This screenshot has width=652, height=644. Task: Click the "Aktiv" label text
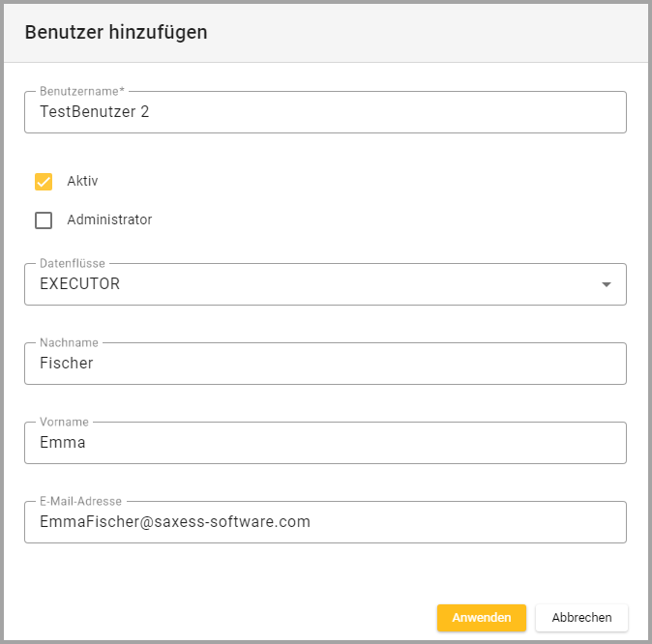(x=82, y=181)
